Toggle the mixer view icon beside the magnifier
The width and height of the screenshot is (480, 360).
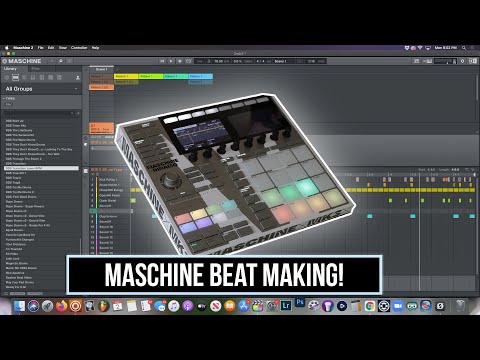(x=69, y=61)
